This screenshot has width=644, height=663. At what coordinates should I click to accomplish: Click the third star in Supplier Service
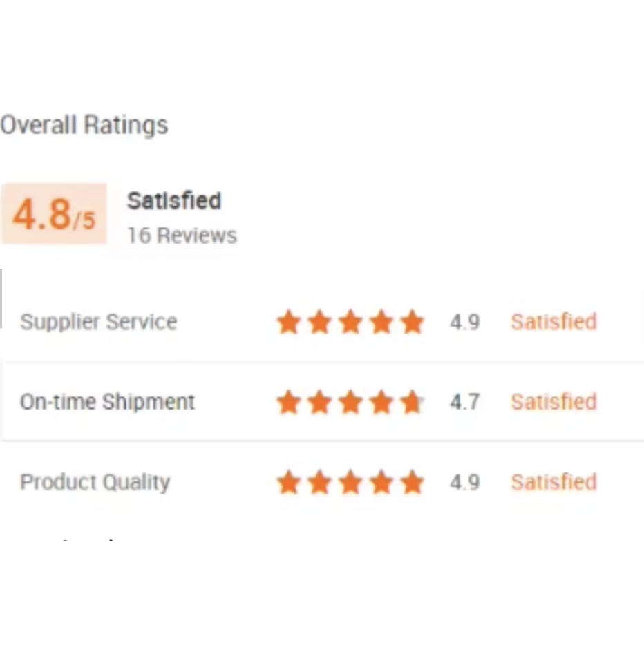pos(350,323)
